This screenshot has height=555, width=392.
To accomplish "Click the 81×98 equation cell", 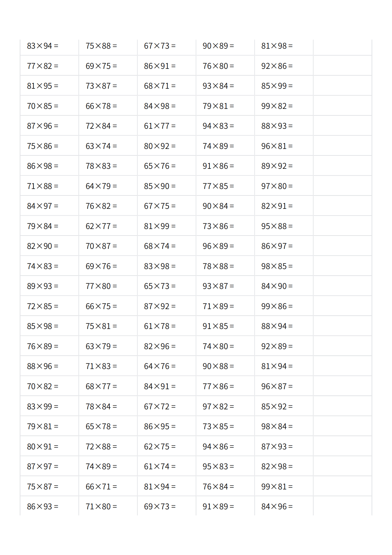I will (x=277, y=46).
